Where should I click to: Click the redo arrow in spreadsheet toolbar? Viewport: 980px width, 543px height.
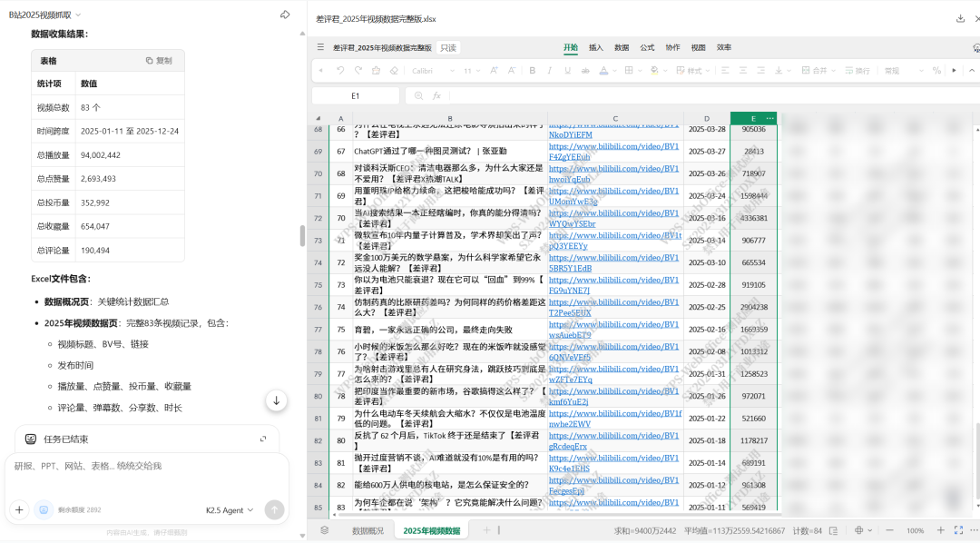click(358, 71)
